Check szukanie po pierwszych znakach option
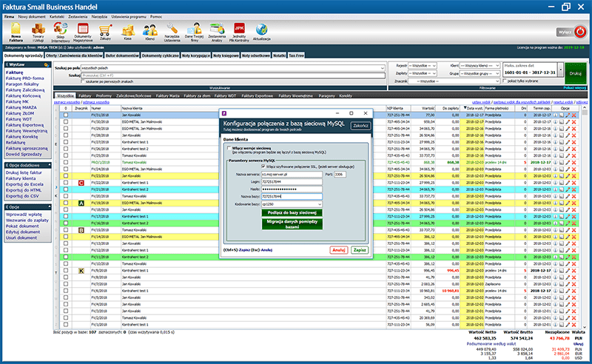This screenshot has width=592, height=364. pos(83,81)
